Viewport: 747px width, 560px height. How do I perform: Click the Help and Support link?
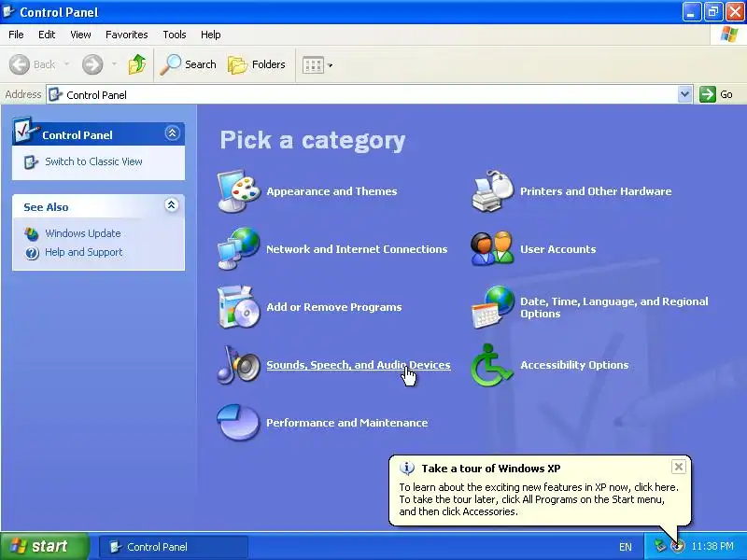pos(84,252)
